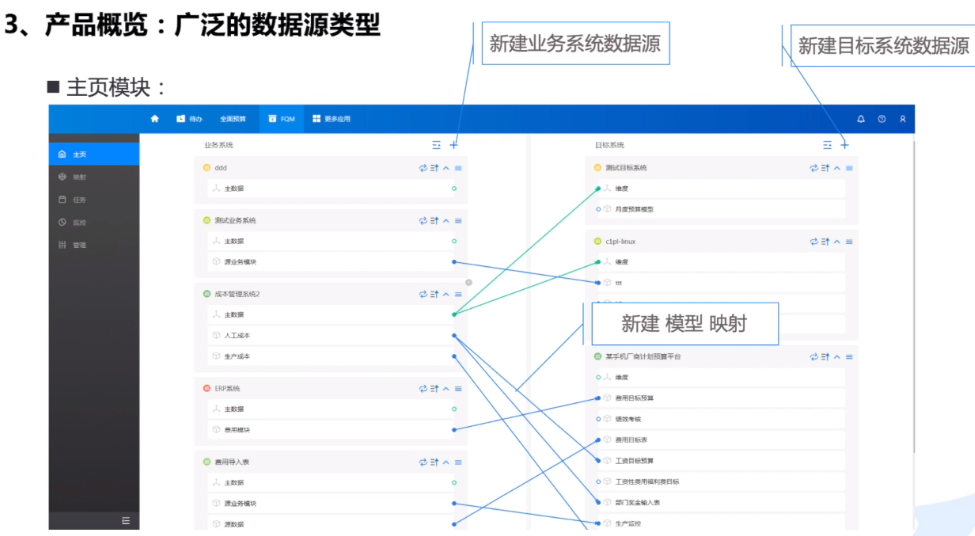The image size is (975, 536).
Task: Open the user profile icon
Action: pos(902,119)
